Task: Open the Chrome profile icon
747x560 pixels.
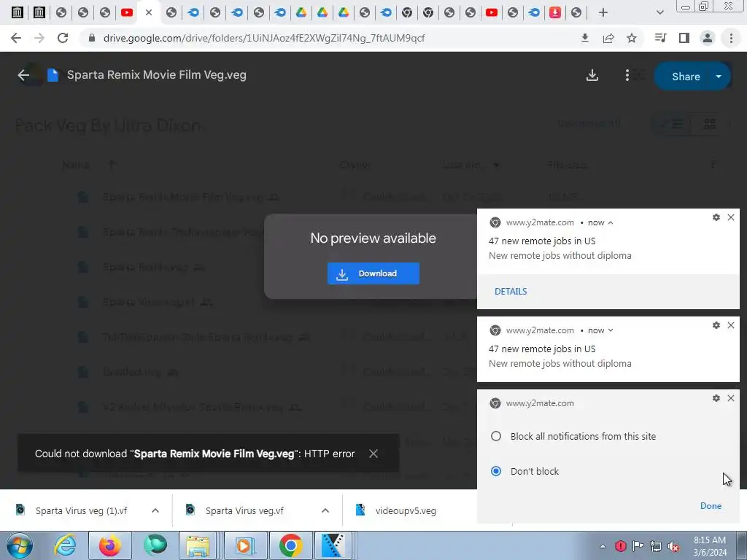Action: tap(708, 38)
